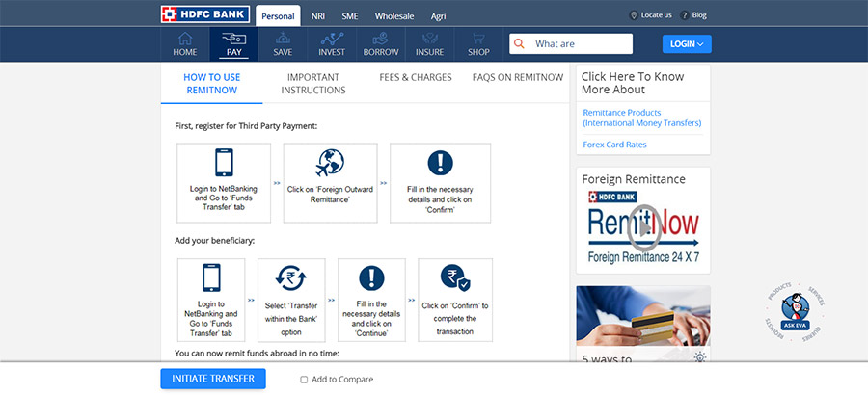Image resolution: width=868 pixels, height=395 pixels.
Task: Open the Shop cart icon
Action: [478, 39]
